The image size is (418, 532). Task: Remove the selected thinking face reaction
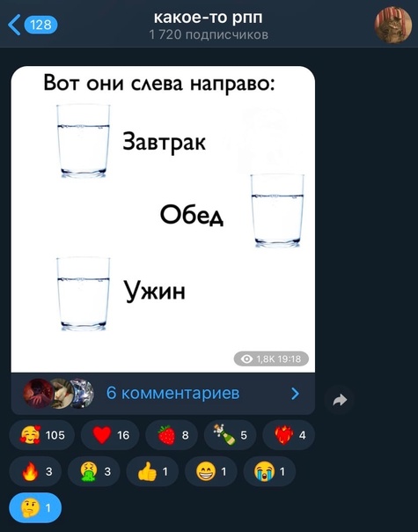pyautogui.click(x=35, y=507)
